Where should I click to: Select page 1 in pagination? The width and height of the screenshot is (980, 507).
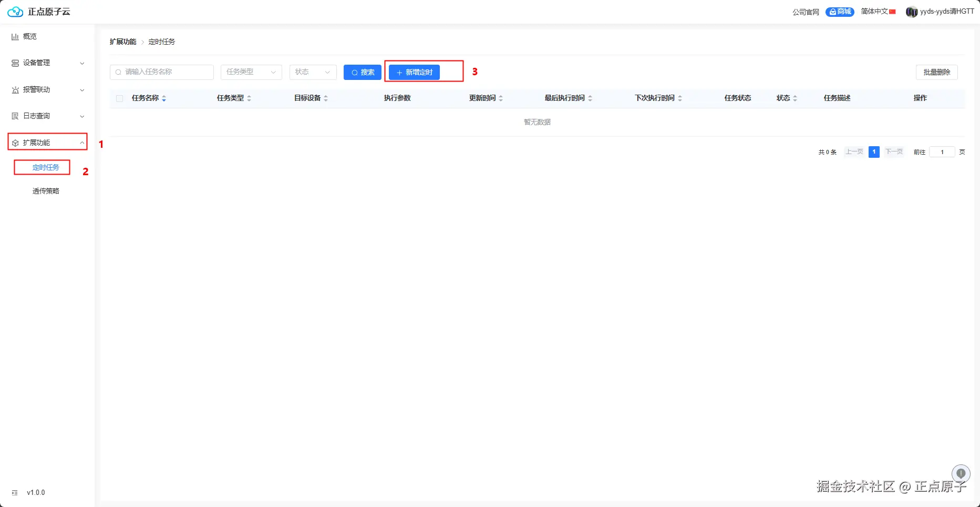point(874,152)
